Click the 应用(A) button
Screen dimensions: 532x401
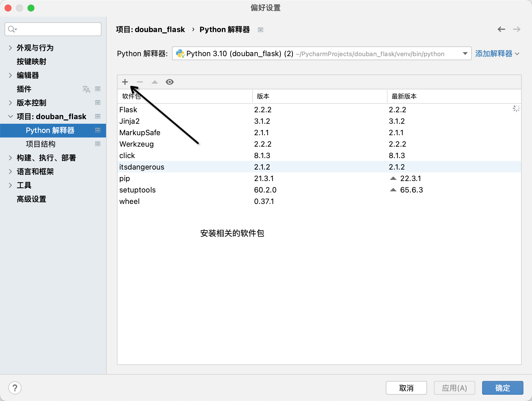(x=455, y=388)
